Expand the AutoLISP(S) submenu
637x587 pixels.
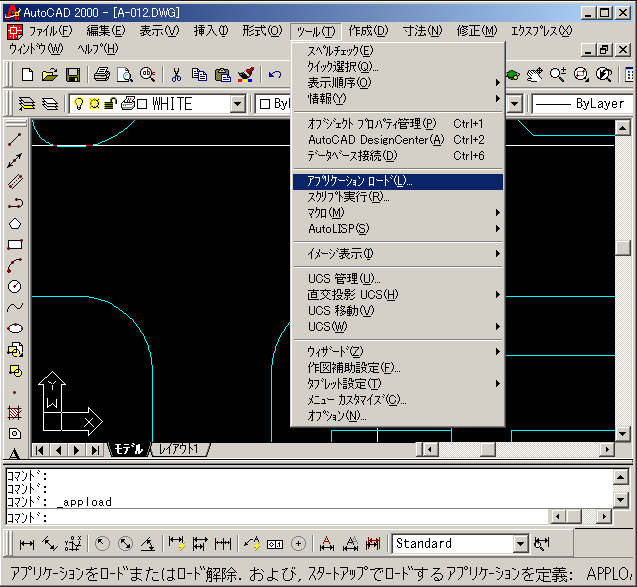click(398, 229)
